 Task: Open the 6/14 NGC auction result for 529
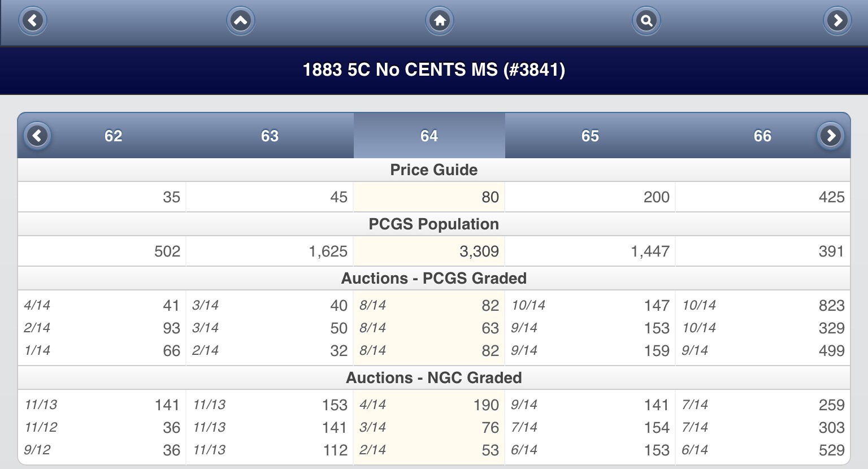coord(763,450)
